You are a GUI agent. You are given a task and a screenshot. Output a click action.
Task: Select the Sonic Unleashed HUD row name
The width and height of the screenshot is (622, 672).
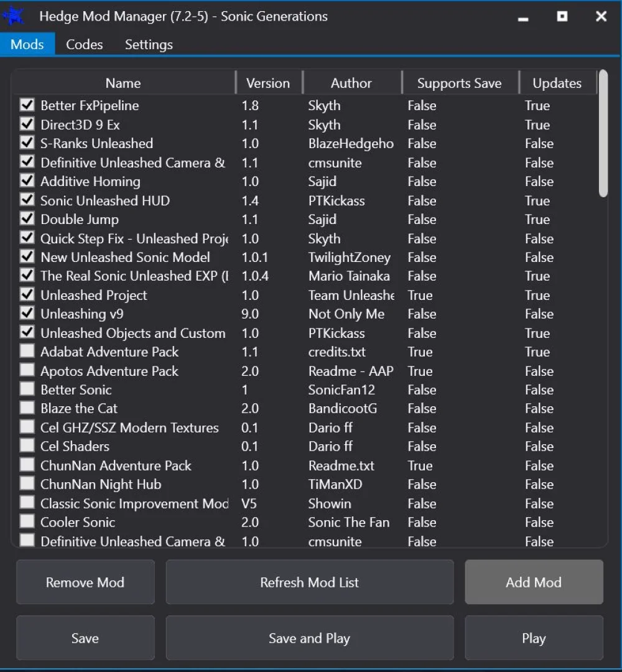click(x=105, y=200)
